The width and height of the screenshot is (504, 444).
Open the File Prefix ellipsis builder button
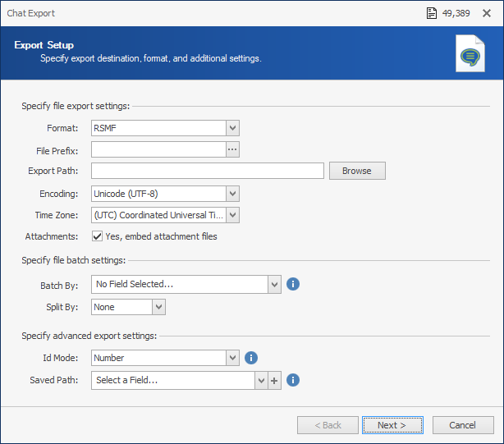coord(232,149)
